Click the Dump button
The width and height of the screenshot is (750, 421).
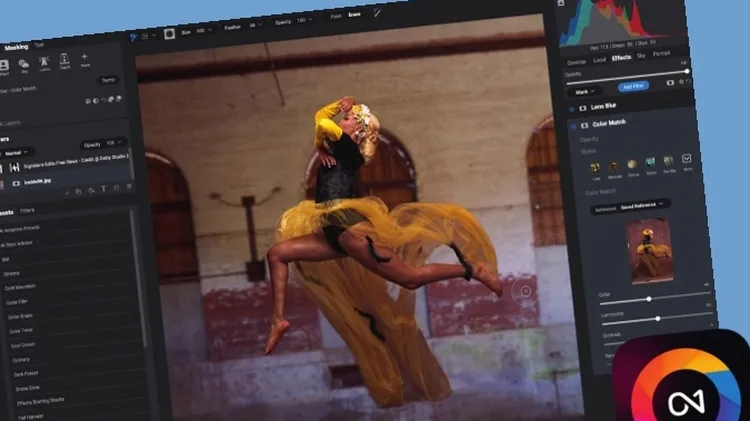point(108,78)
